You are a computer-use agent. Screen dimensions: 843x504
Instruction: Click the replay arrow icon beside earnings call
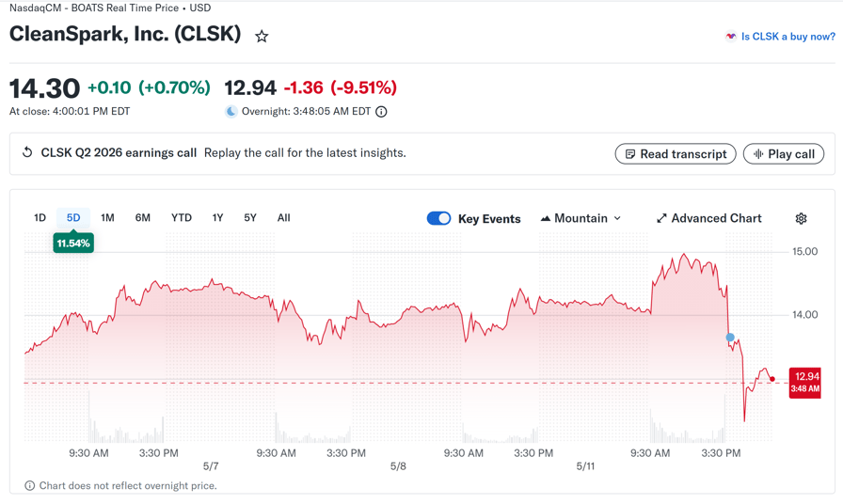click(27, 152)
